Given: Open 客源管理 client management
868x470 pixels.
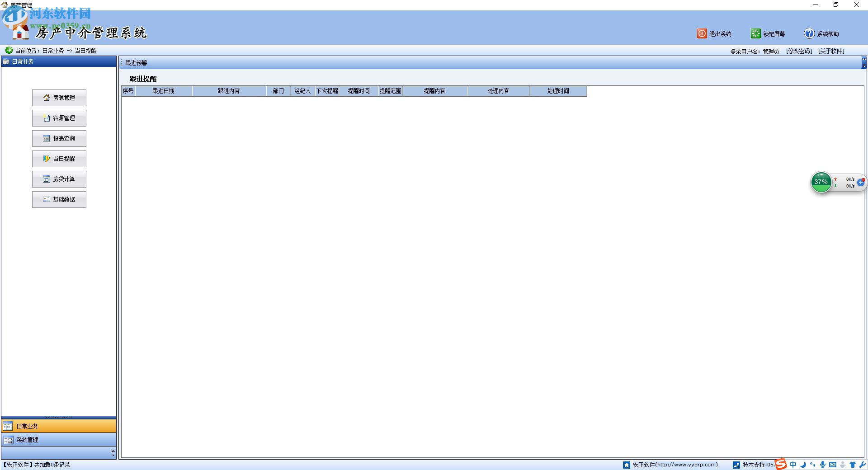Looking at the screenshot, I should coord(59,118).
